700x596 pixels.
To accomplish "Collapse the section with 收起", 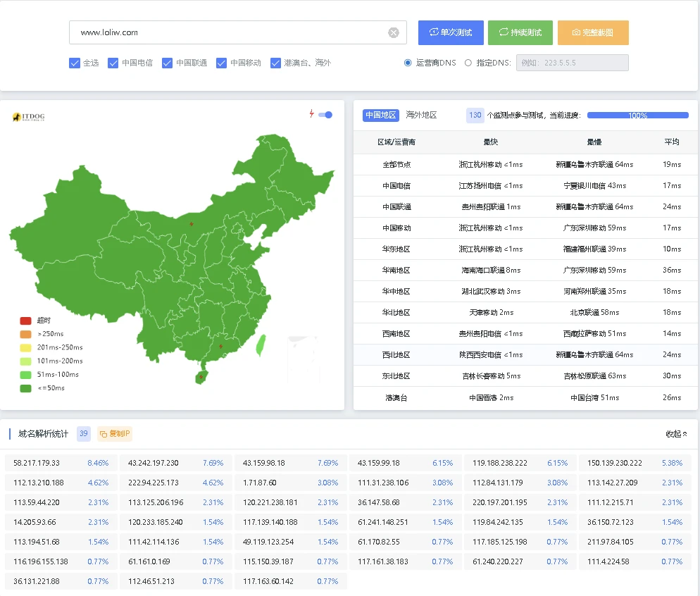I will [x=676, y=434].
